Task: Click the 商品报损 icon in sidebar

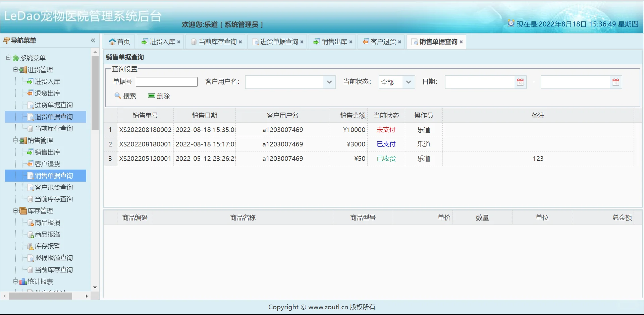Action: [x=30, y=222]
